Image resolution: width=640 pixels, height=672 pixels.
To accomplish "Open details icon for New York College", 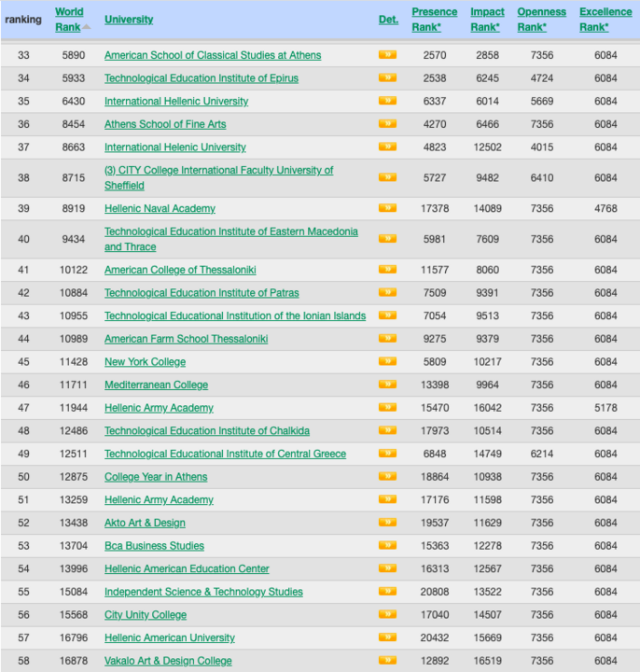I will [x=387, y=362].
